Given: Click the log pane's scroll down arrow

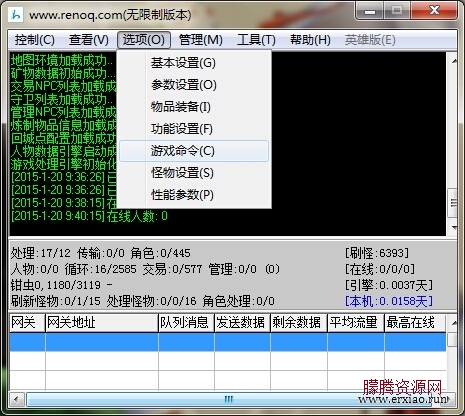Looking at the screenshot, I should point(454,227).
